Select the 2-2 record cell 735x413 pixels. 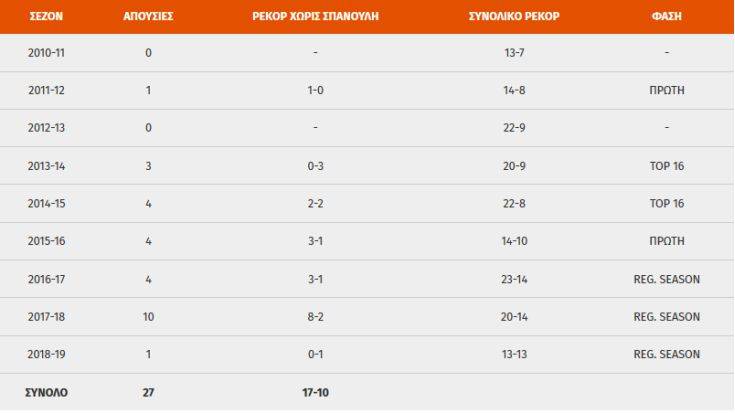coord(315,204)
